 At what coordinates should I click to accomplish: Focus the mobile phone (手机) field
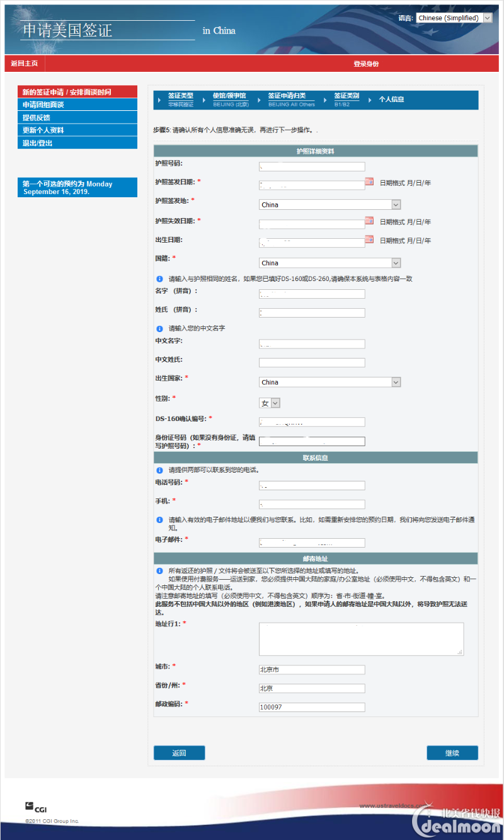click(312, 504)
